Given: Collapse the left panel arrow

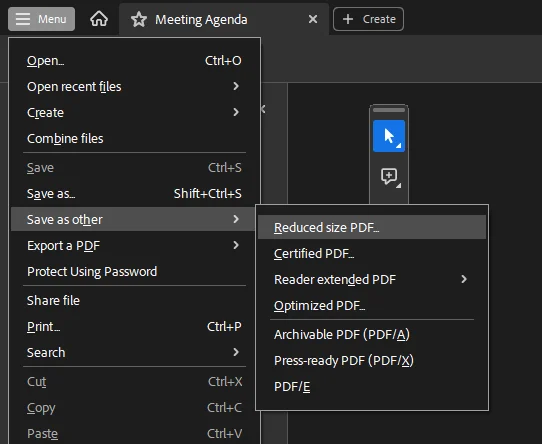Looking at the screenshot, I should pyautogui.click(x=263, y=109).
